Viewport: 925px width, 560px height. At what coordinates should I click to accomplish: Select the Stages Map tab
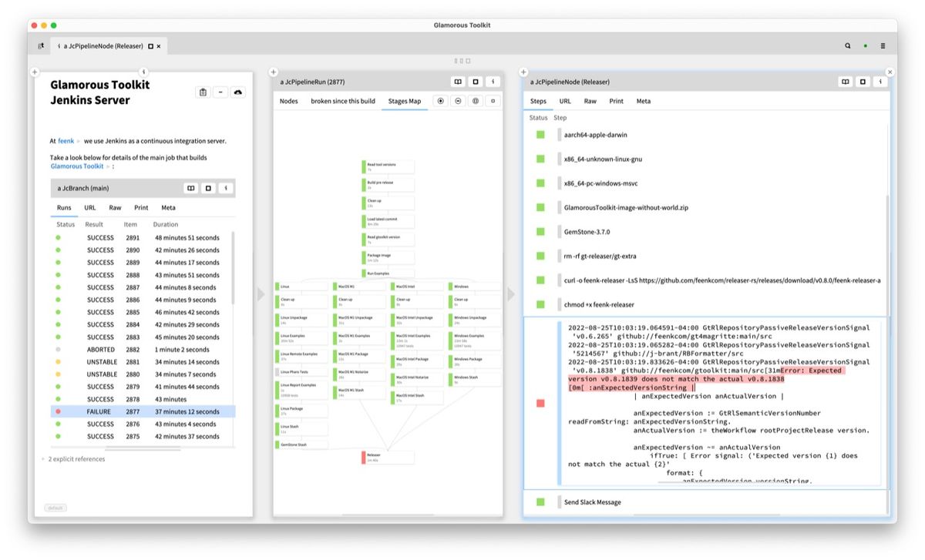[x=405, y=101]
